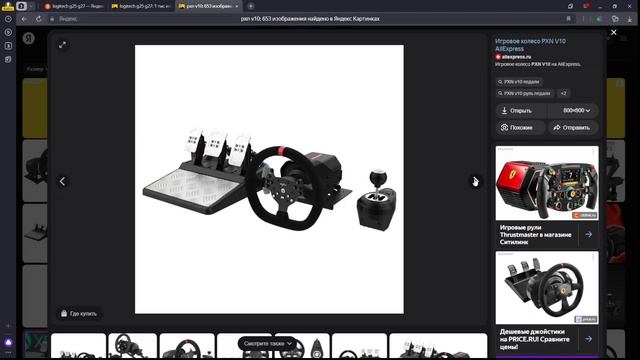Open the browser downloads icon
640x360 pixels.
click(630, 19)
